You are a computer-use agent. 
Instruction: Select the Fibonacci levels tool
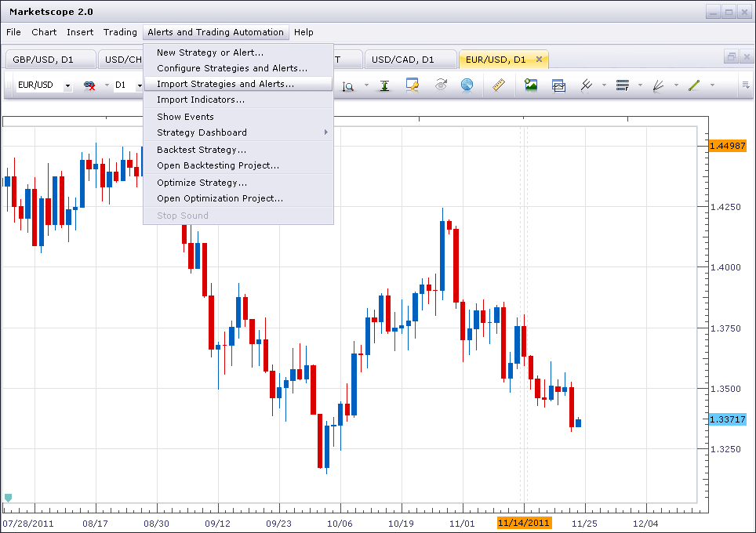tap(623, 85)
